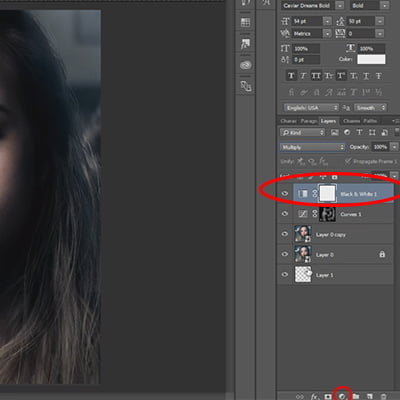This screenshot has width=400, height=400.
Task: Select the Black & White 1 layer mask thumbnail
Action: (x=327, y=193)
